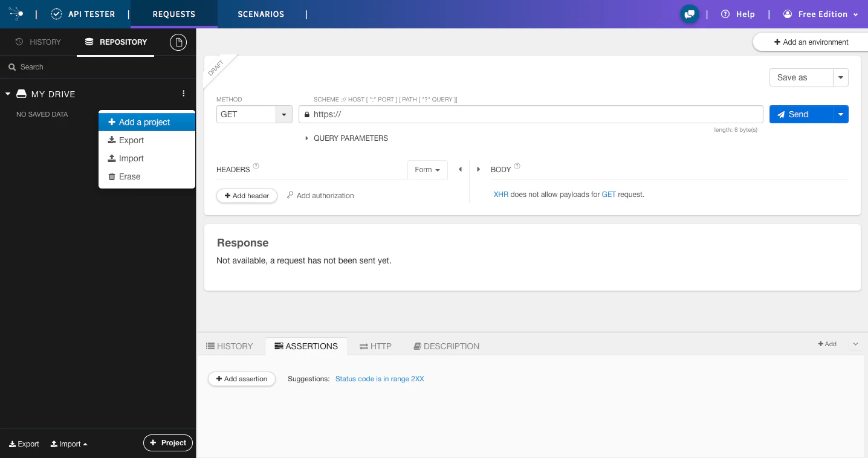Select Erase in the context menu
Viewport: 868px width, 458px height.
click(x=147, y=176)
